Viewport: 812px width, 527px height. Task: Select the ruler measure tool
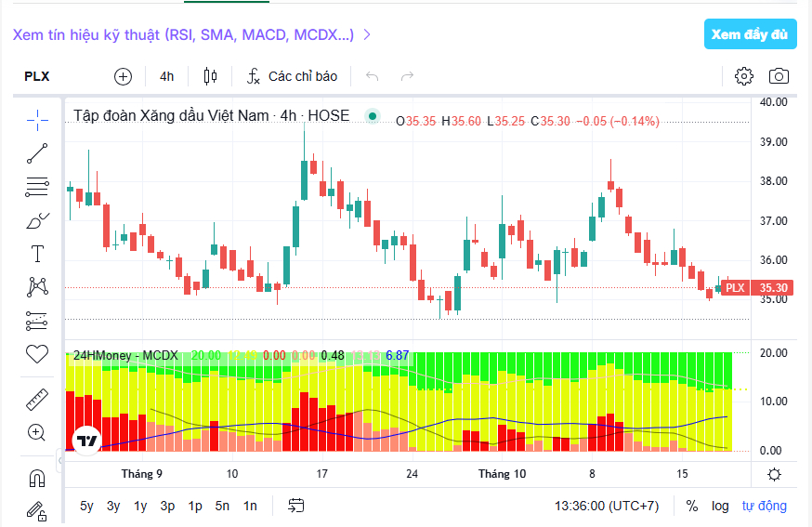pyautogui.click(x=37, y=400)
